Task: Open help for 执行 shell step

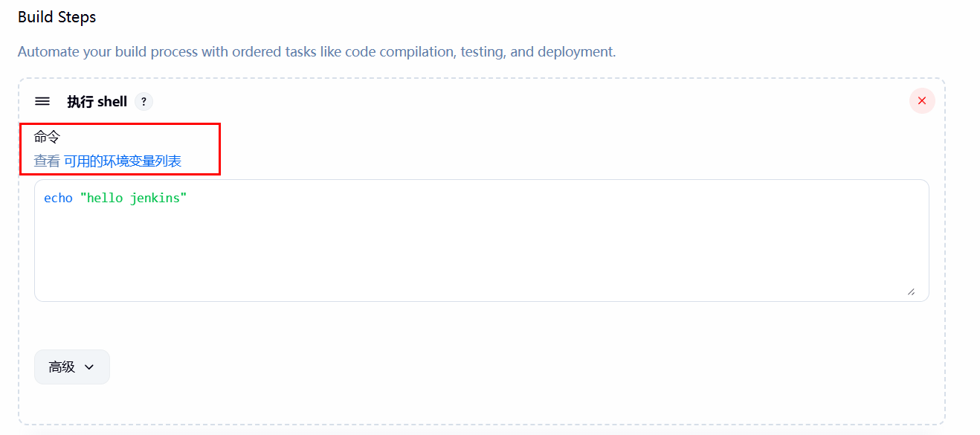Action: tap(144, 102)
